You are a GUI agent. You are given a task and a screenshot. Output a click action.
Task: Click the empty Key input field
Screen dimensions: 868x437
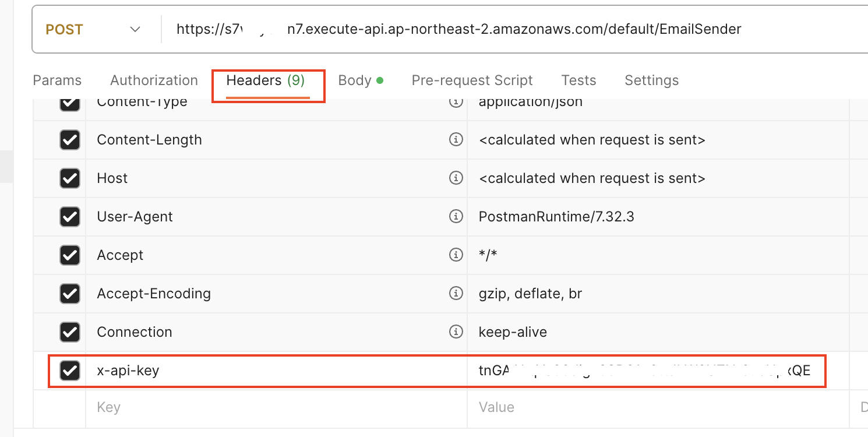tap(276, 407)
